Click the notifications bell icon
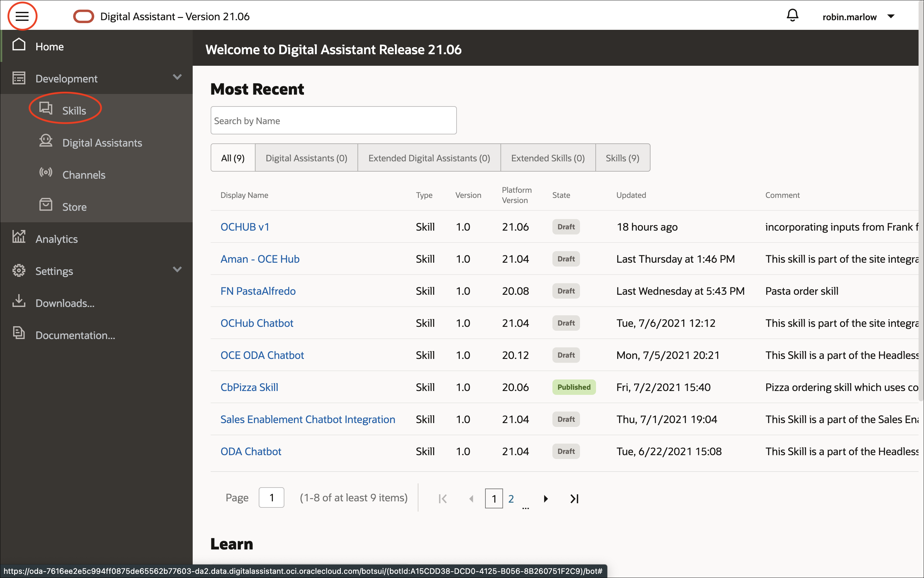The image size is (924, 578). [792, 16]
